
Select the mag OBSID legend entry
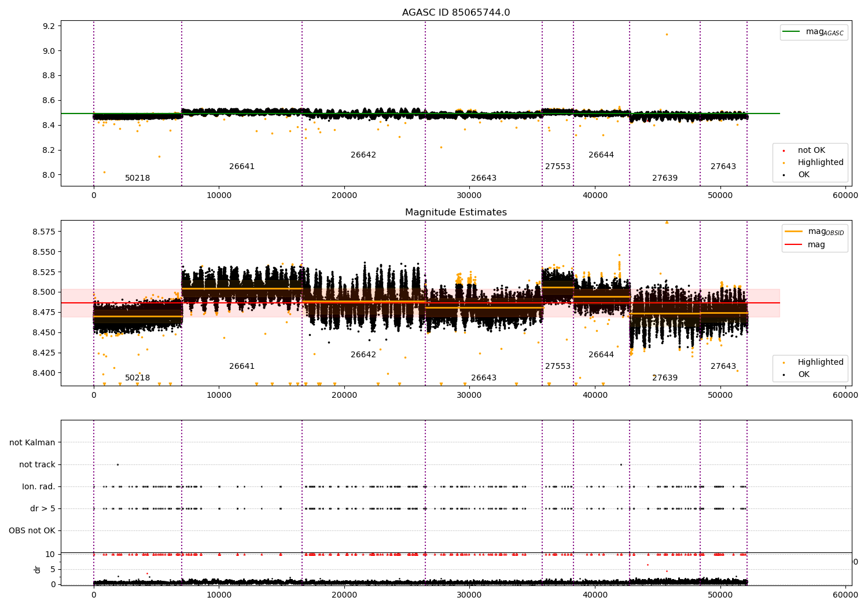click(x=815, y=232)
